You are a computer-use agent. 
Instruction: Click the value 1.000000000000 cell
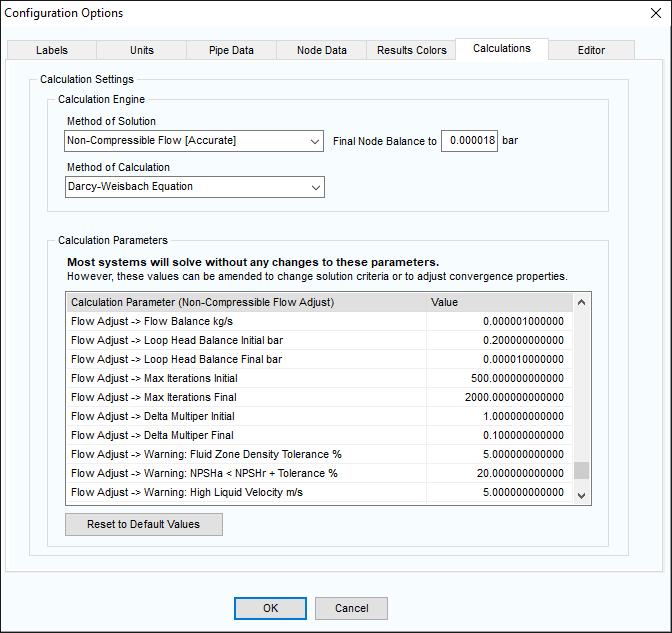click(499, 416)
